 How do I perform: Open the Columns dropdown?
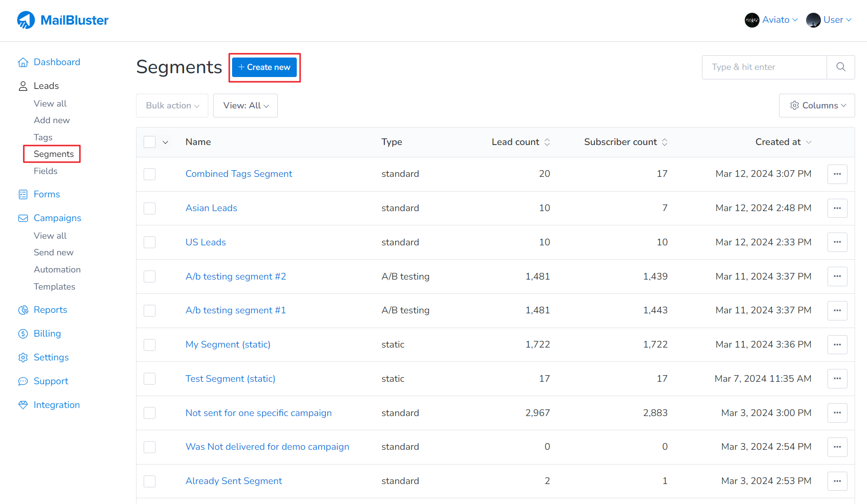click(x=817, y=106)
